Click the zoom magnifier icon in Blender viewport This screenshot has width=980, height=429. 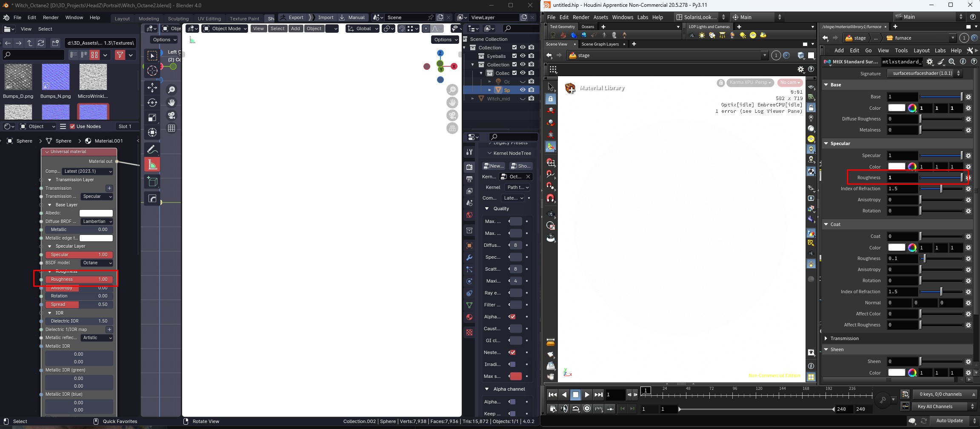pos(171,90)
